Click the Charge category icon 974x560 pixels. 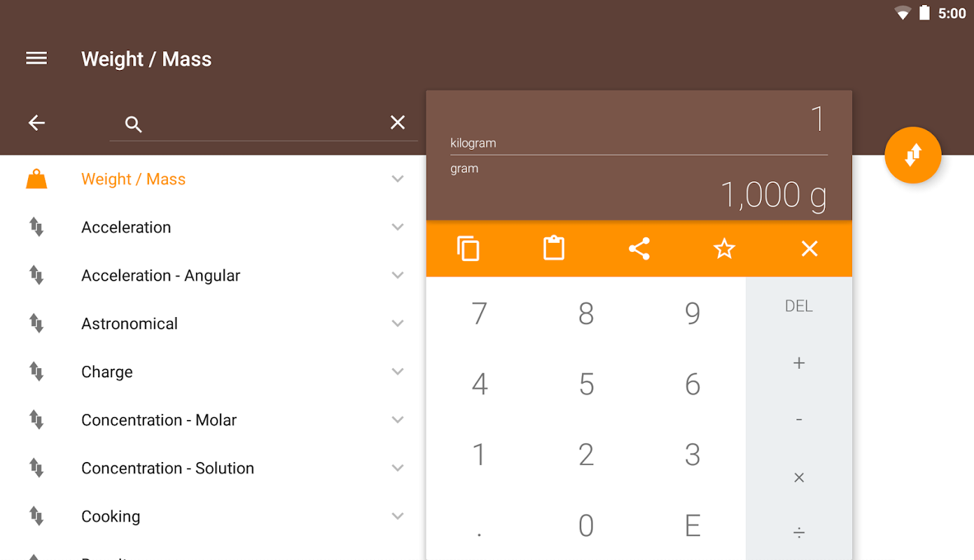(x=36, y=371)
